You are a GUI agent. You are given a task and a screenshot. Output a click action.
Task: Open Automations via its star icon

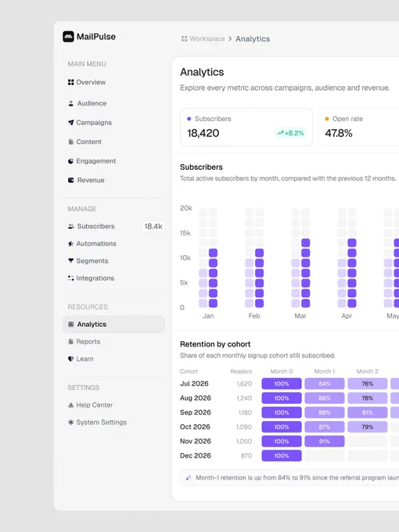(70, 243)
